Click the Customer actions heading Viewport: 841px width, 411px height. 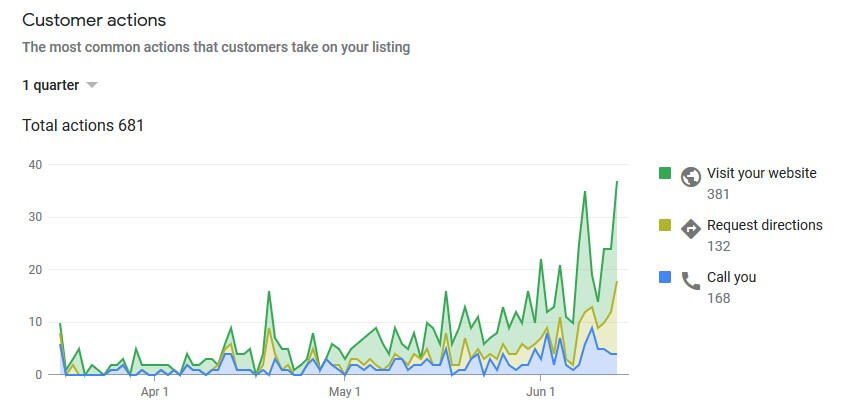[x=94, y=20]
